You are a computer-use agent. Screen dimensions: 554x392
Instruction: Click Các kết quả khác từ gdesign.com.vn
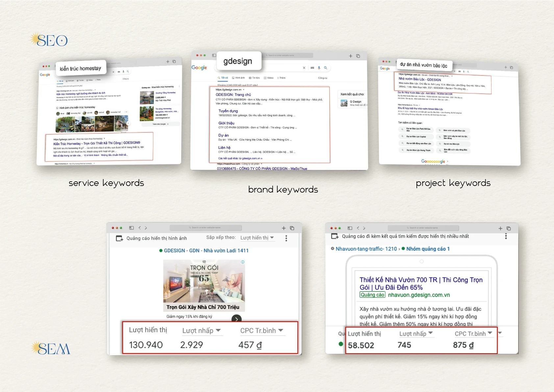[x=240, y=158]
